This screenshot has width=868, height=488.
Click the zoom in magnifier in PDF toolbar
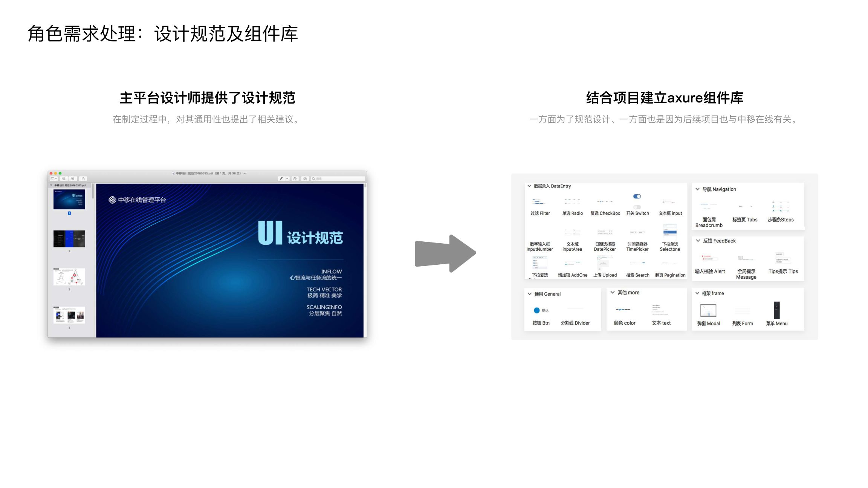tap(73, 178)
